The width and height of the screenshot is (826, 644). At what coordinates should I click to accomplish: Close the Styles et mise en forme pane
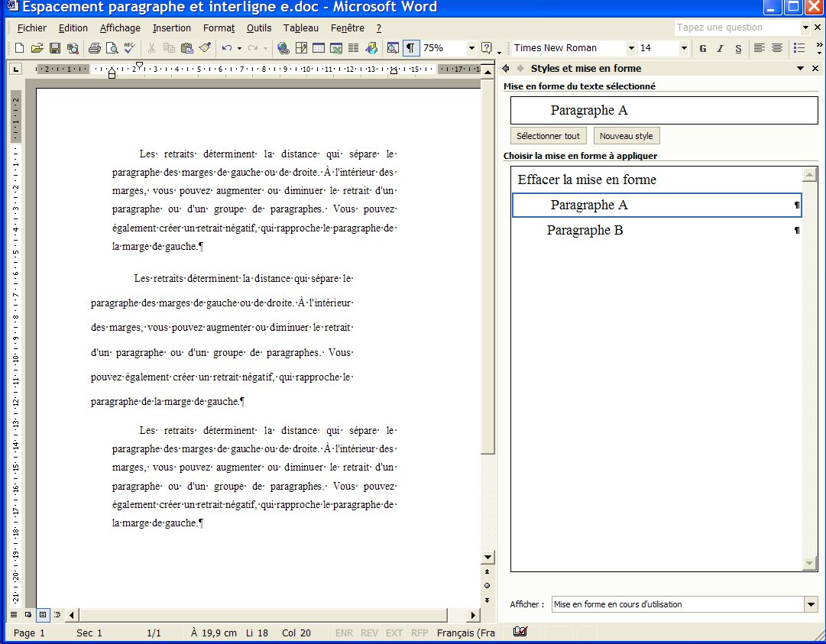[x=815, y=69]
